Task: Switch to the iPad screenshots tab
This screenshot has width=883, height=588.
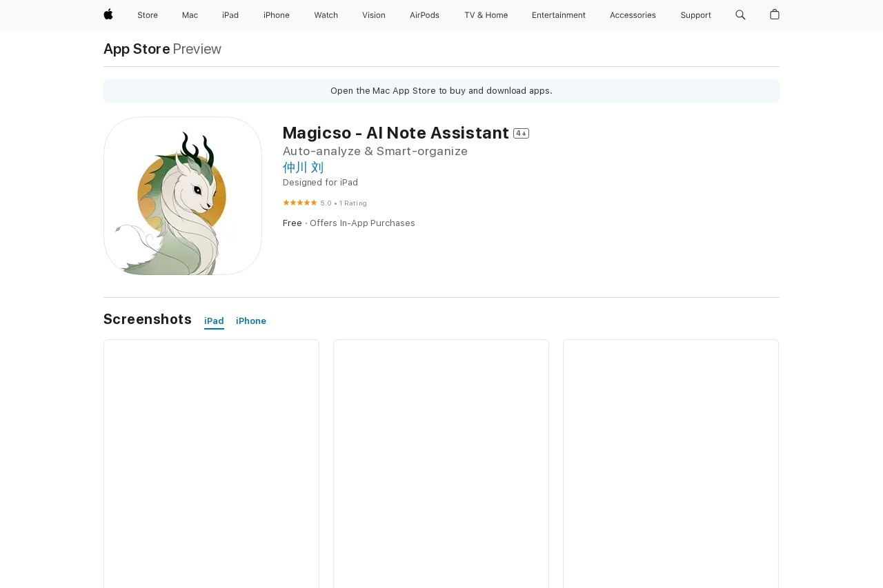Action: tap(214, 321)
